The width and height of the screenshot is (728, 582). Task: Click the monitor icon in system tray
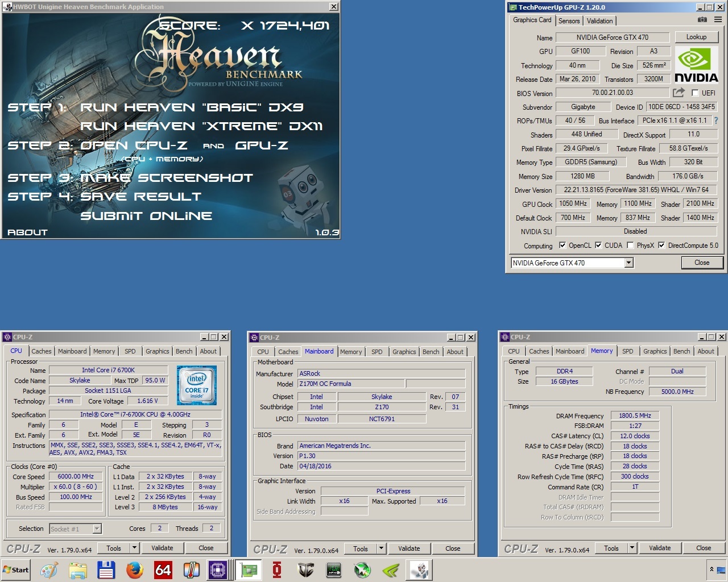(721, 569)
